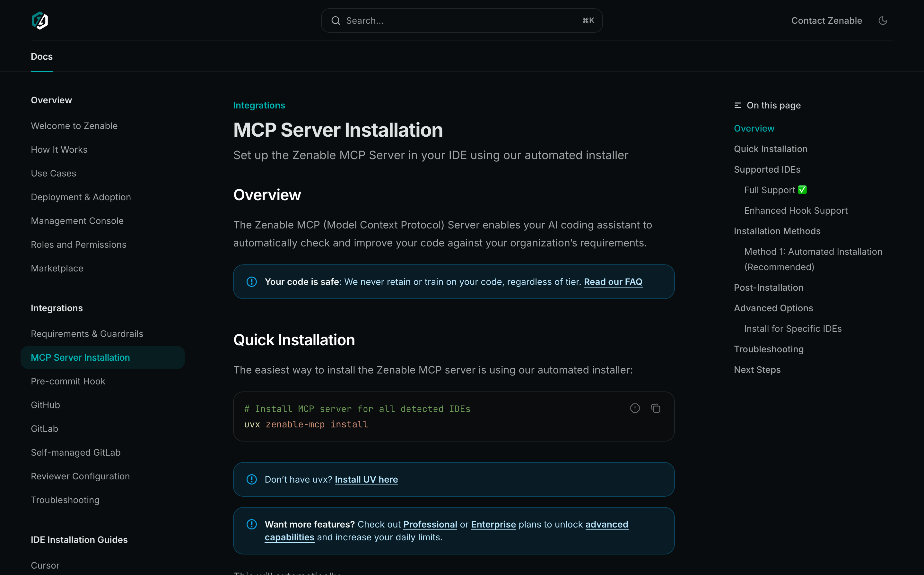
Task: Click the report issue icon in code block
Action: click(x=634, y=408)
